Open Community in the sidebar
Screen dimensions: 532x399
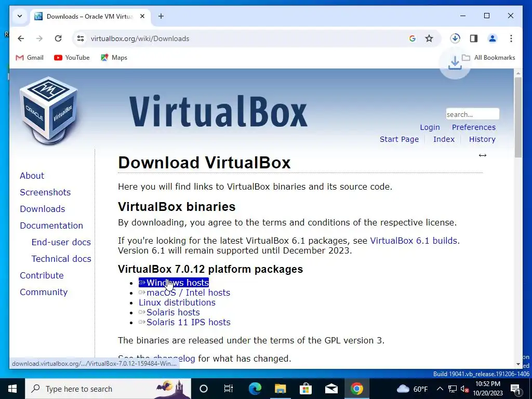44,292
